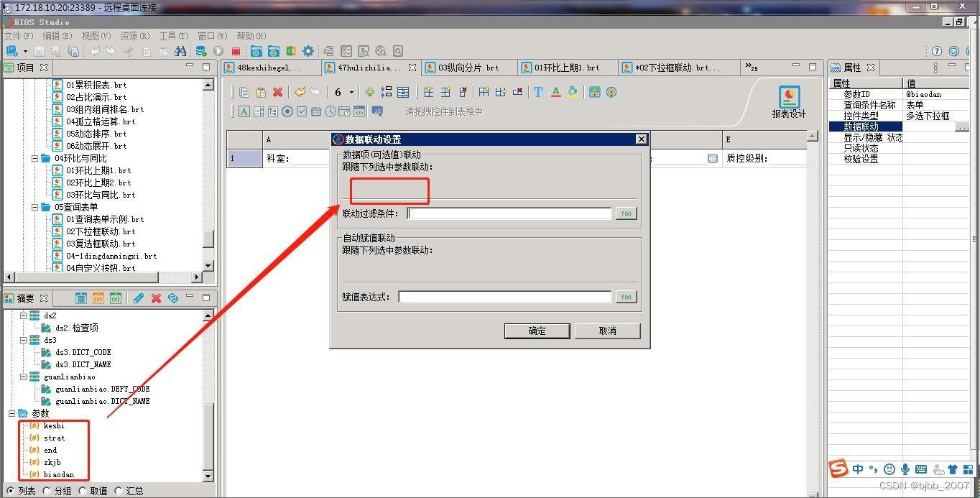980x498 pixels.
Task: Select the 数据联动 property row
Action: [900, 126]
